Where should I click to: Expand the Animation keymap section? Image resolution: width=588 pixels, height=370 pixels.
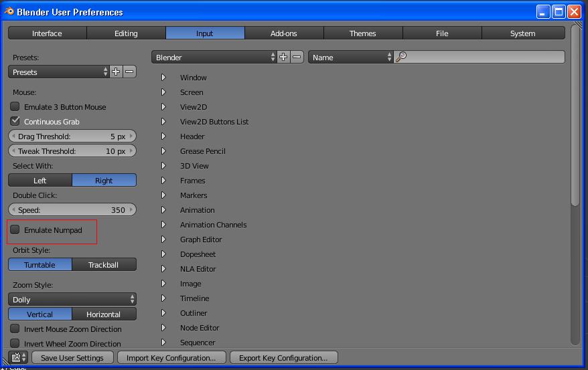163,209
